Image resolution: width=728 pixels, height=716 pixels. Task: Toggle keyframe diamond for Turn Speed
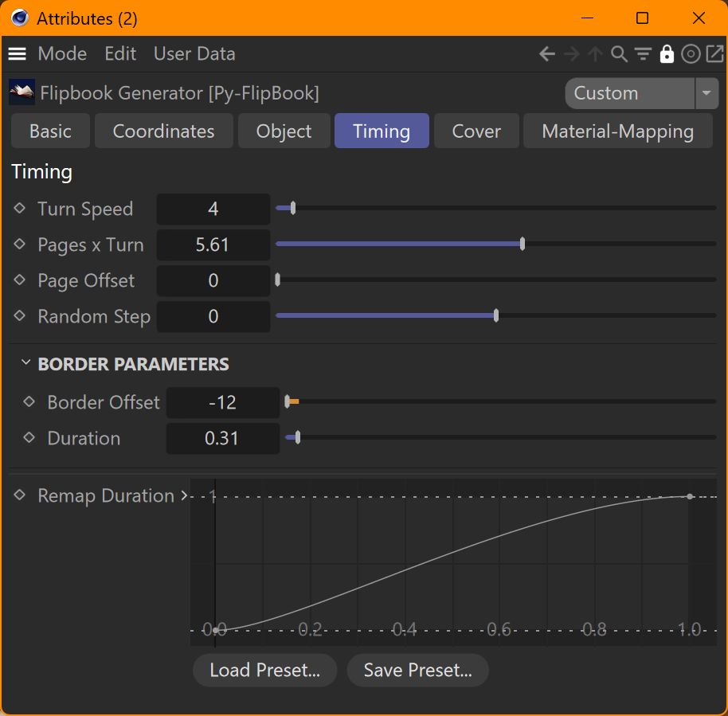19,208
